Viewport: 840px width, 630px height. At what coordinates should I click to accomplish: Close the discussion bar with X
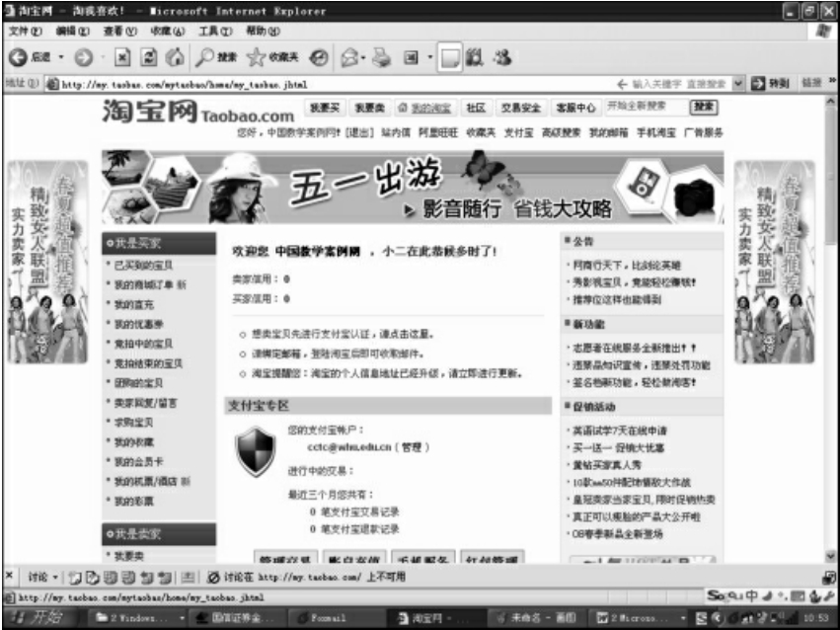[9, 576]
